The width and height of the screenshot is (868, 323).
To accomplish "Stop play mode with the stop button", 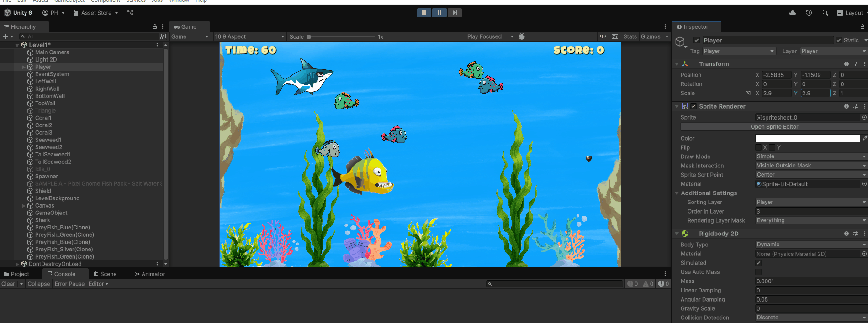I will coord(424,13).
